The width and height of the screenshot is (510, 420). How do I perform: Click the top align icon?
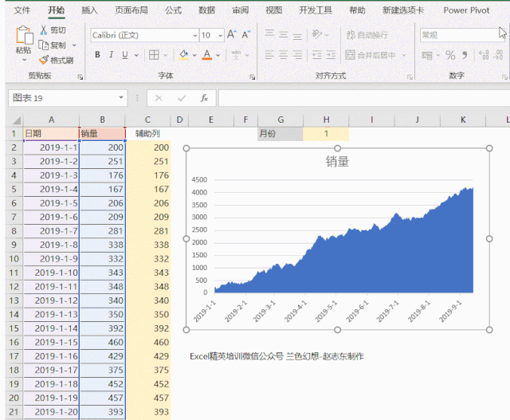[x=269, y=33]
